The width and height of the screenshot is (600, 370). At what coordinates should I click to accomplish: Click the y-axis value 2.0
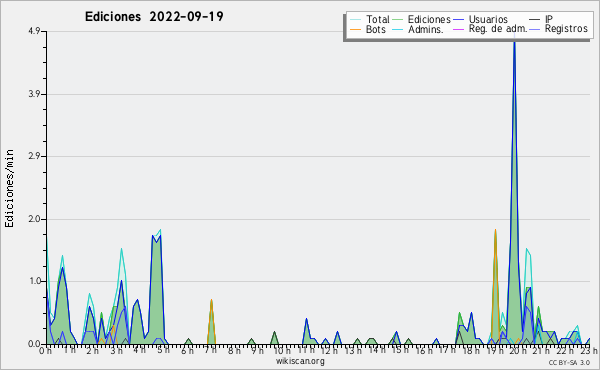click(34, 219)
